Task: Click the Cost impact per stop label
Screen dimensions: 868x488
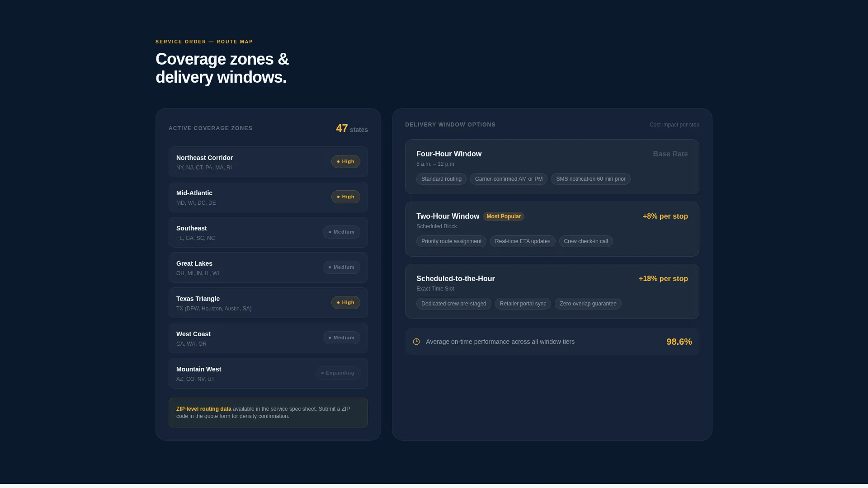Action: [x=674, y=125]
